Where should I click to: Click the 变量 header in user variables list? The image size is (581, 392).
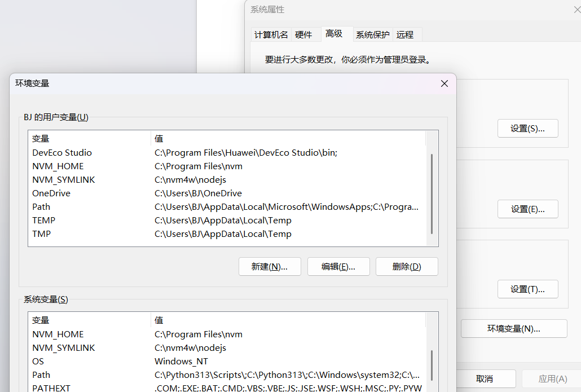(x=90, y=139)
